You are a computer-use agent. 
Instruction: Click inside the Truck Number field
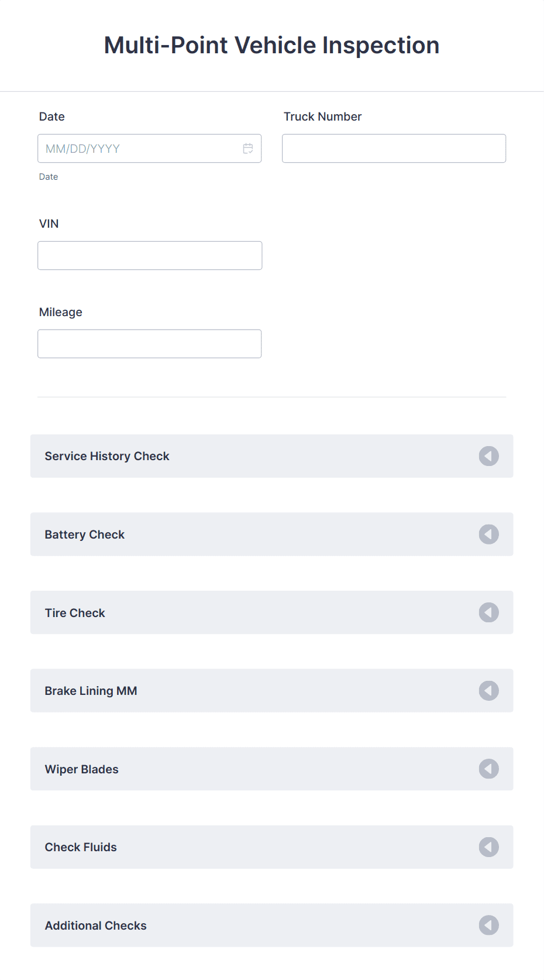pos(394,148)
